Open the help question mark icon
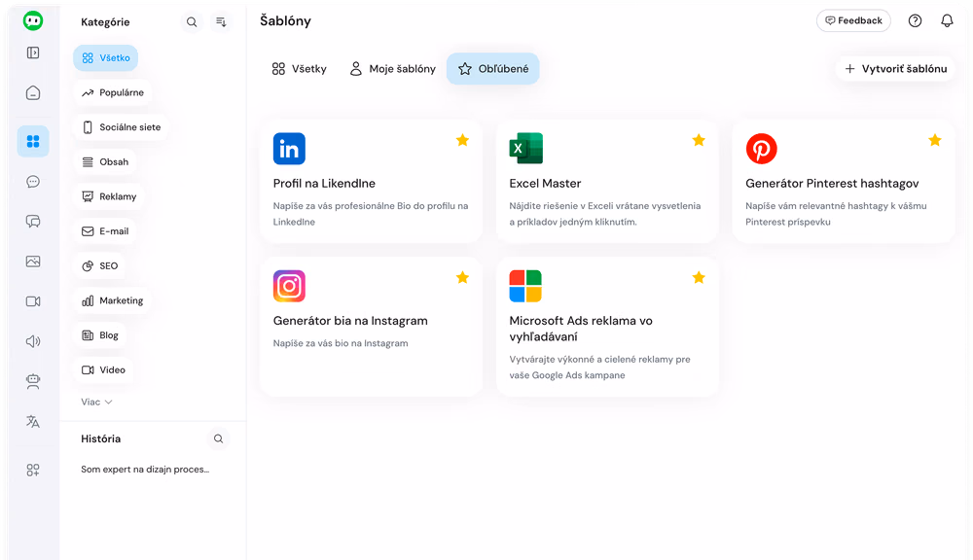 coord(915,20)
